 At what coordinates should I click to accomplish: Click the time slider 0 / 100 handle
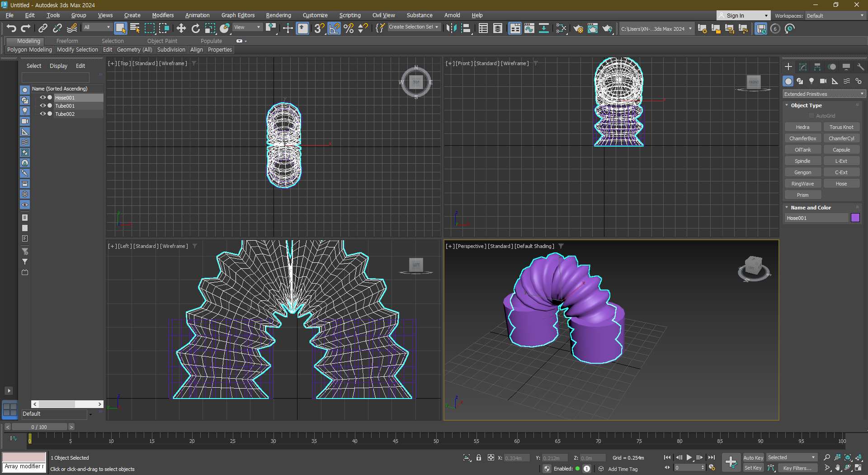[x=39, y=427]
